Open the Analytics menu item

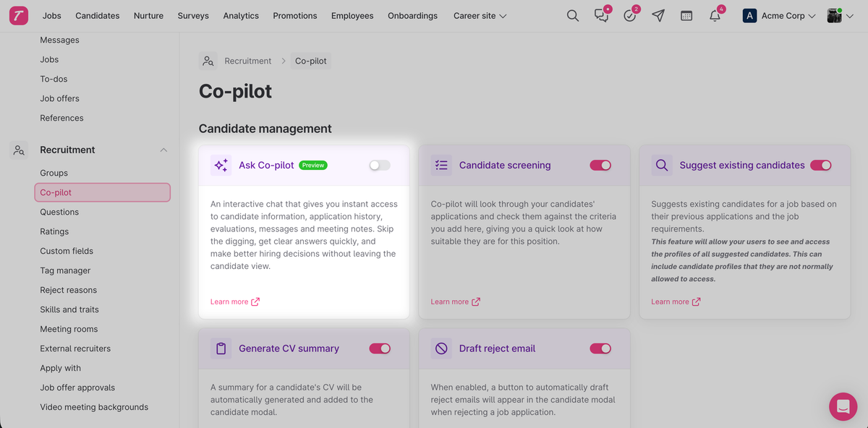click(241, 16)
